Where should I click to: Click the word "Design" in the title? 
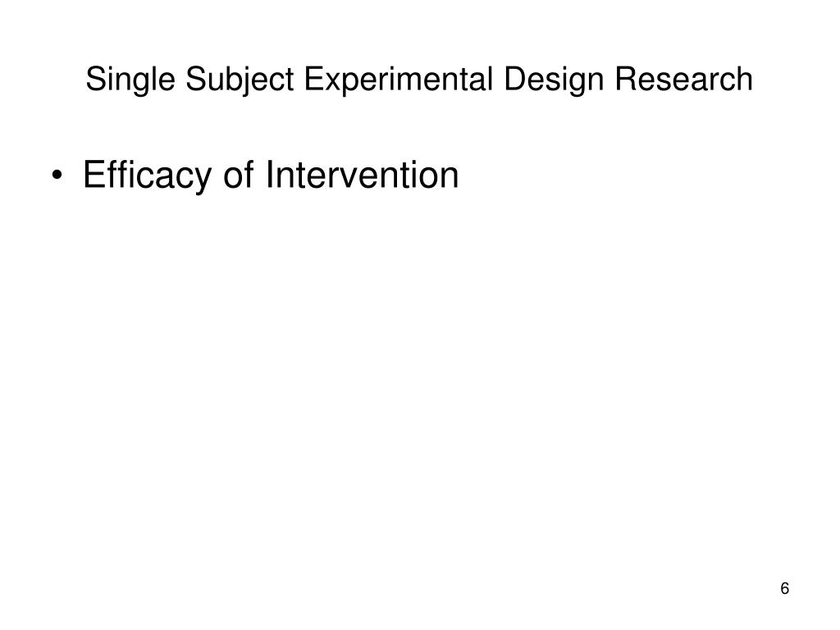[554, 80]
